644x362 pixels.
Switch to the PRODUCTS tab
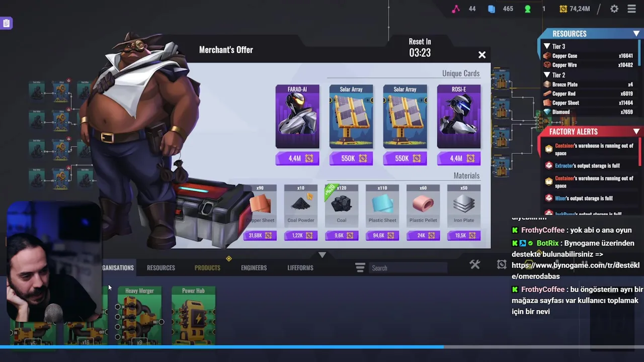(x=207, y=267)
